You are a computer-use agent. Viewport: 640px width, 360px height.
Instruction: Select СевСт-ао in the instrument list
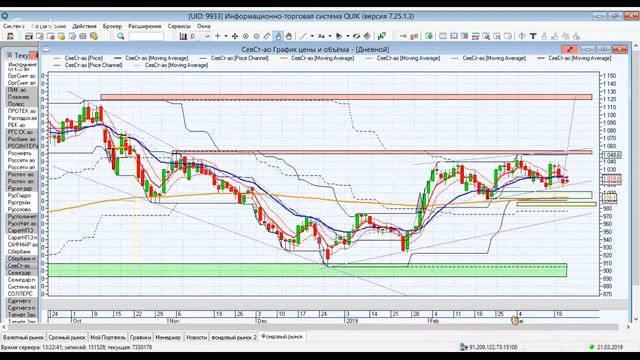tap(19, 265)
